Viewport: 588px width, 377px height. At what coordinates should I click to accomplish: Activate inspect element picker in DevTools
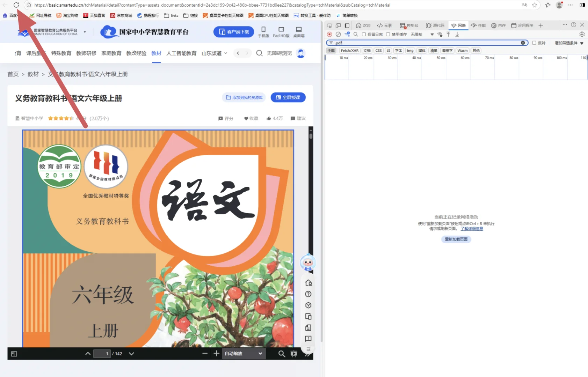pyautogui.click(x=329, y=25)
